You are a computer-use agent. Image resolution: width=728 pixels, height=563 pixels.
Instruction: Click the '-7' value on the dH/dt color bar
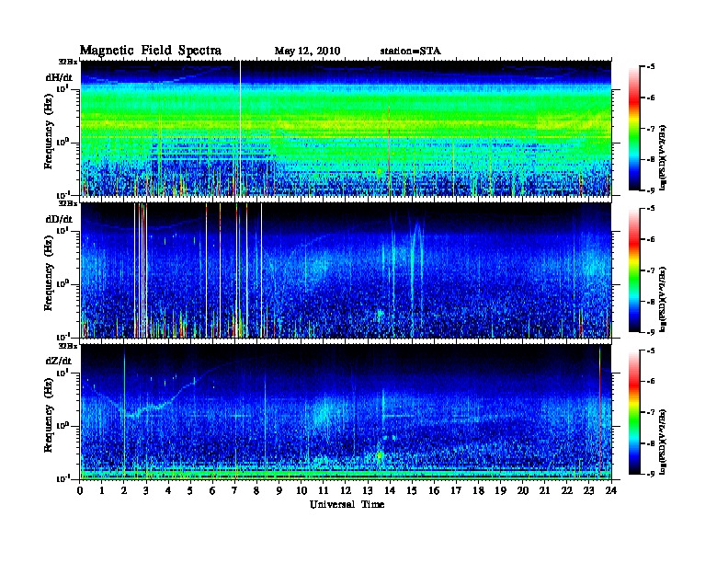651,129
